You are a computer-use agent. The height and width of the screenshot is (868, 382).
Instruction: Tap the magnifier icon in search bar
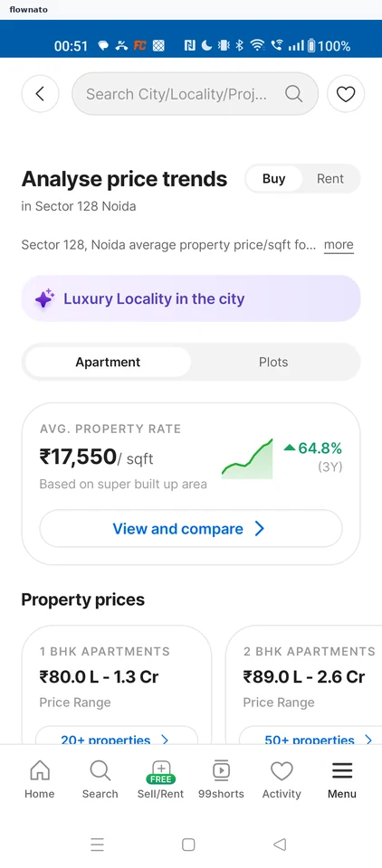(293, 94)
